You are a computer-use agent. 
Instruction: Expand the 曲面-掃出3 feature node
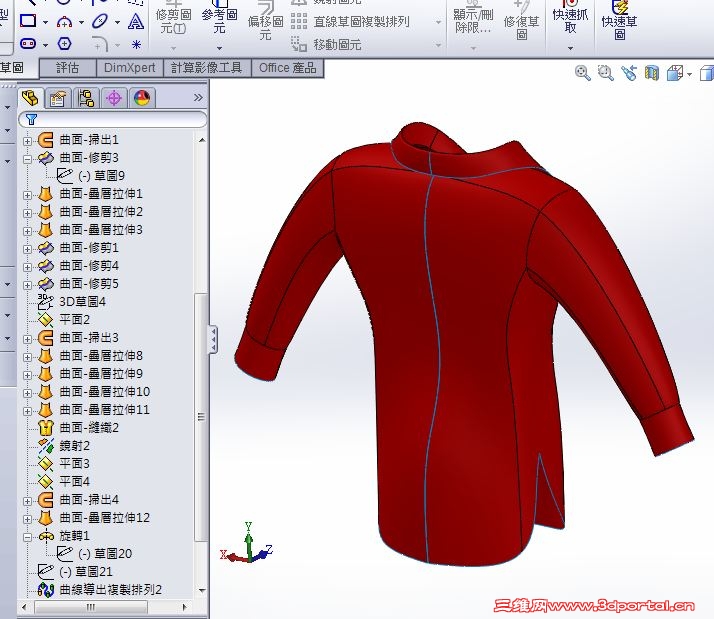tap(27, 339)
